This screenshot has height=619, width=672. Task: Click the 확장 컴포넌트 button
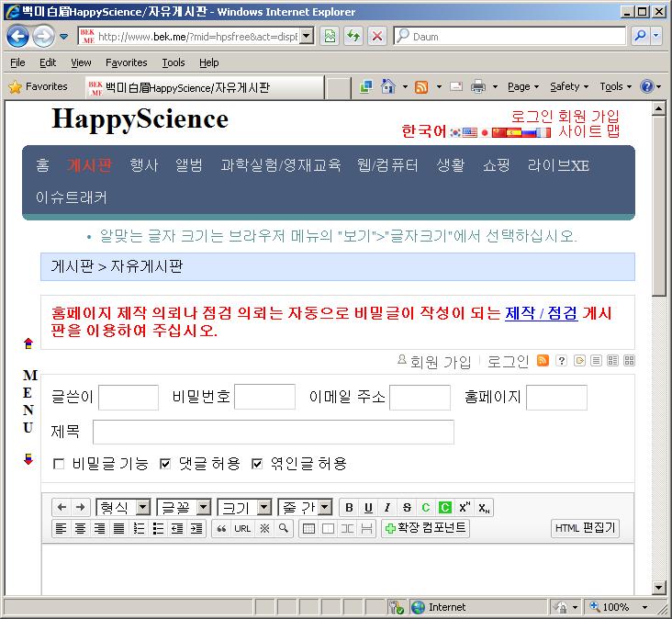click(x=425, y=528)
